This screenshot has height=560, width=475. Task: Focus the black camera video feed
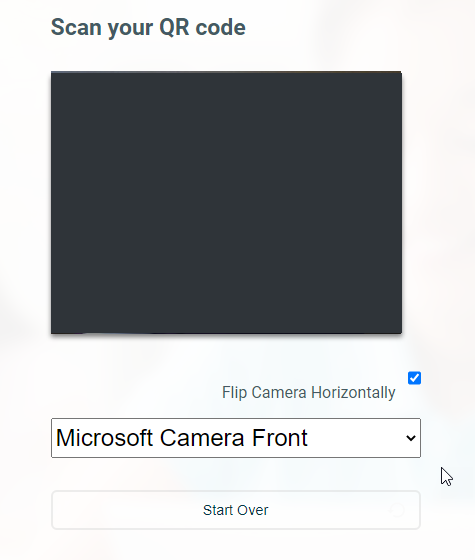[x=226, y=202]
